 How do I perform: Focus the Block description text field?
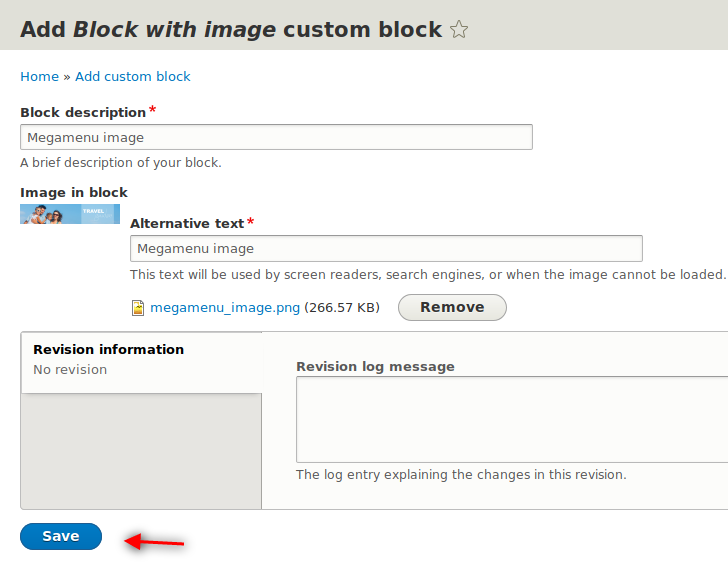tap(276, 137)
